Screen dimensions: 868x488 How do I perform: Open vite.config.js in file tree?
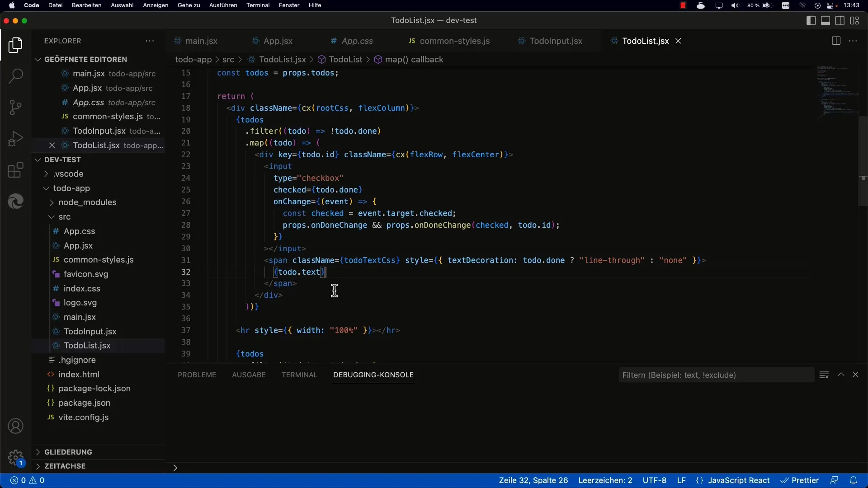(83, 418)
